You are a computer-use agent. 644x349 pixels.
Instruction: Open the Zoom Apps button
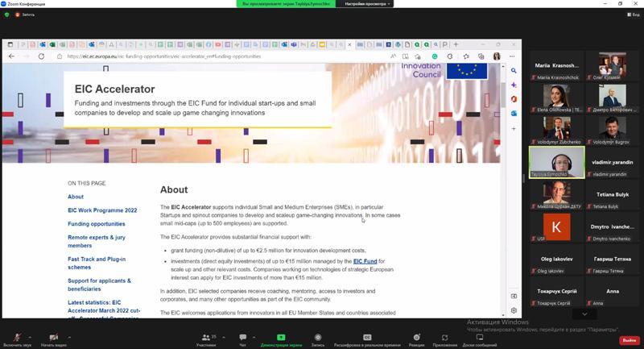(445, 339)
